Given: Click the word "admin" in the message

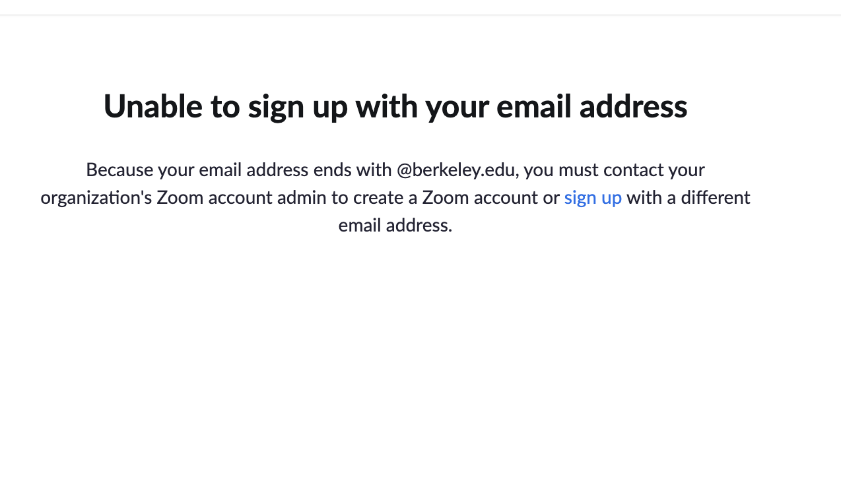Looking at the screenshot, I should tap(302, 198).
